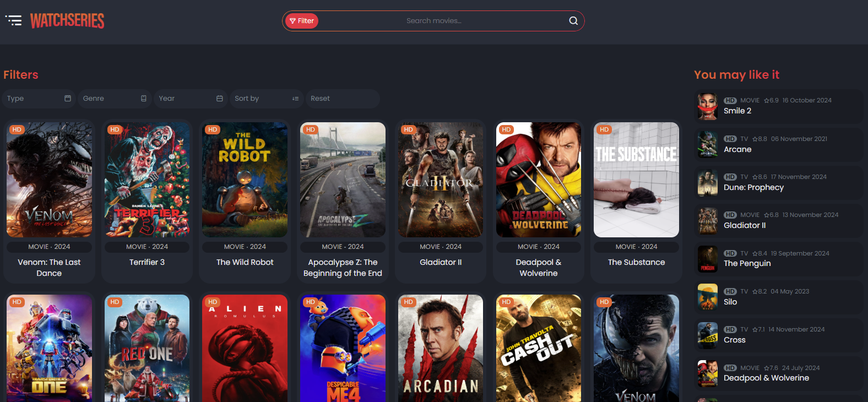Click Deadpool & Wolverine title under poster

click(x=539, y=268)
